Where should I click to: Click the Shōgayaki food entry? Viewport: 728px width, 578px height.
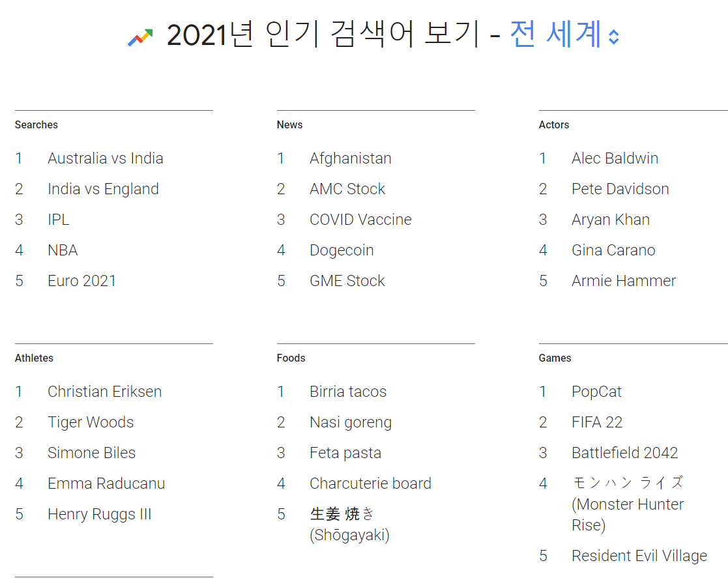(x=349, y=525)
